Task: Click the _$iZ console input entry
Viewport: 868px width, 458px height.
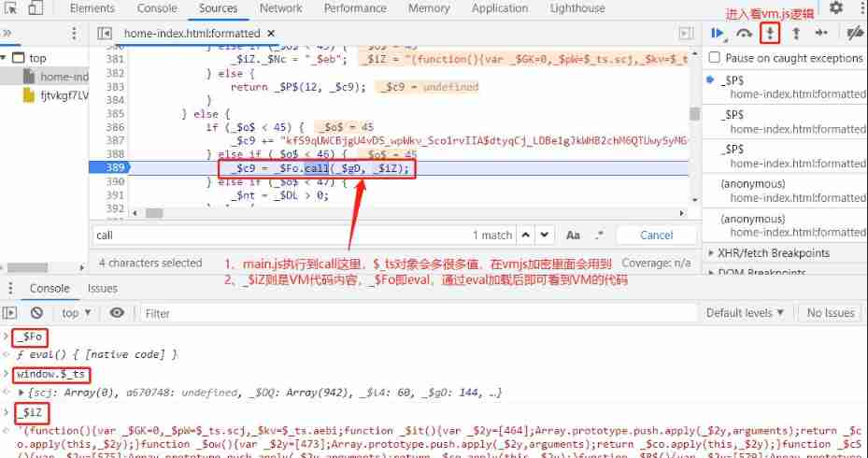Action: tap(32, 412)
